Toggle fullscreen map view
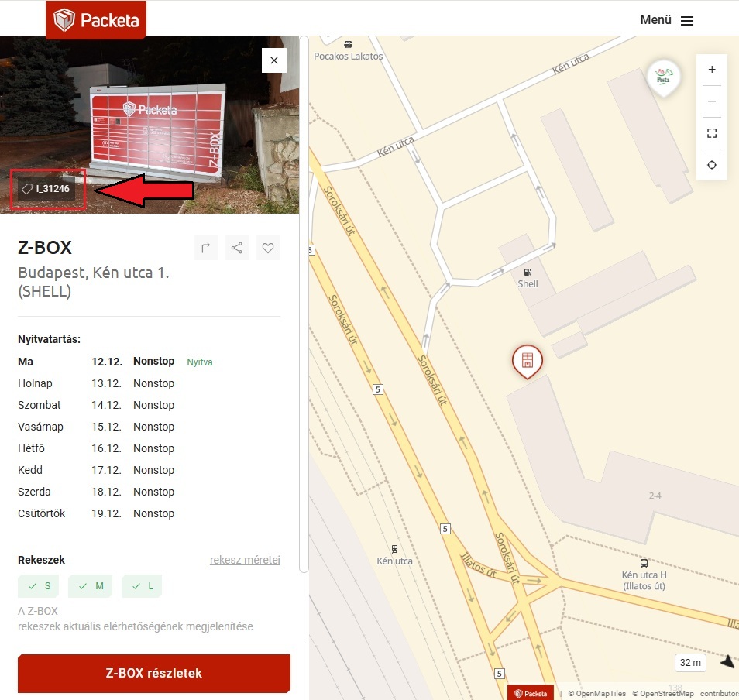This screenshot has width=739, height=700. [712, 133]
